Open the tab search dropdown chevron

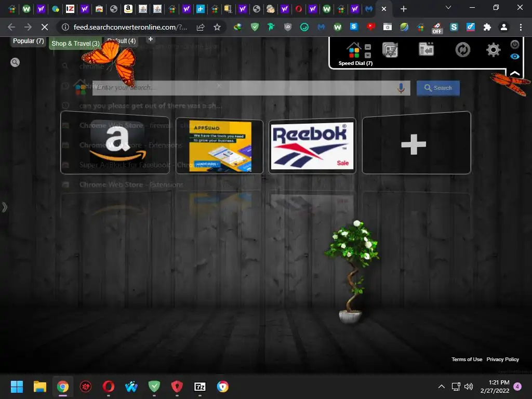[x=448, y=7]
